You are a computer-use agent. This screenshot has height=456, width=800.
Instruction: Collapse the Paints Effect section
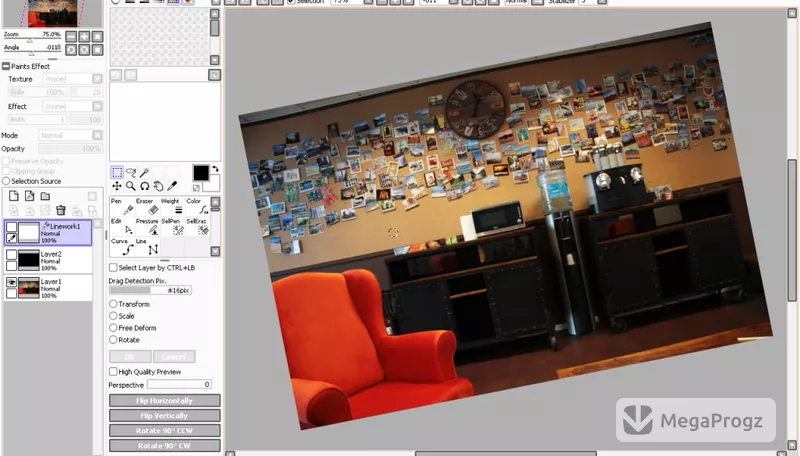point(6,66)
